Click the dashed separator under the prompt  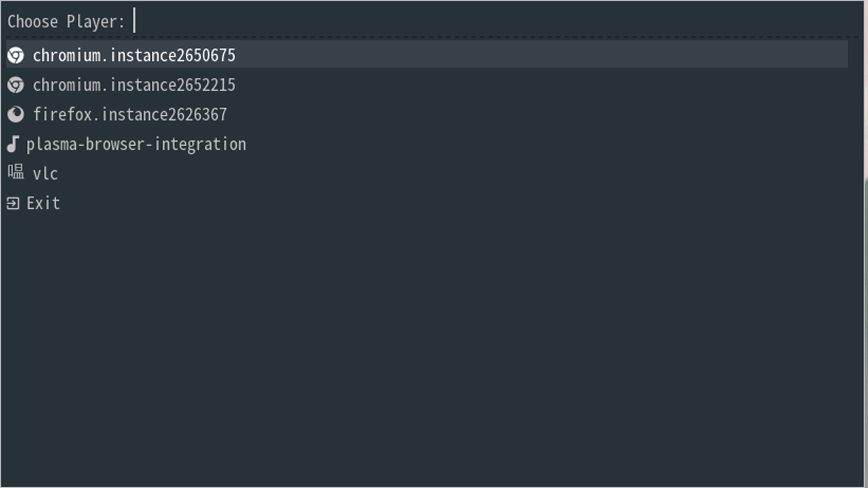(434, 37)
